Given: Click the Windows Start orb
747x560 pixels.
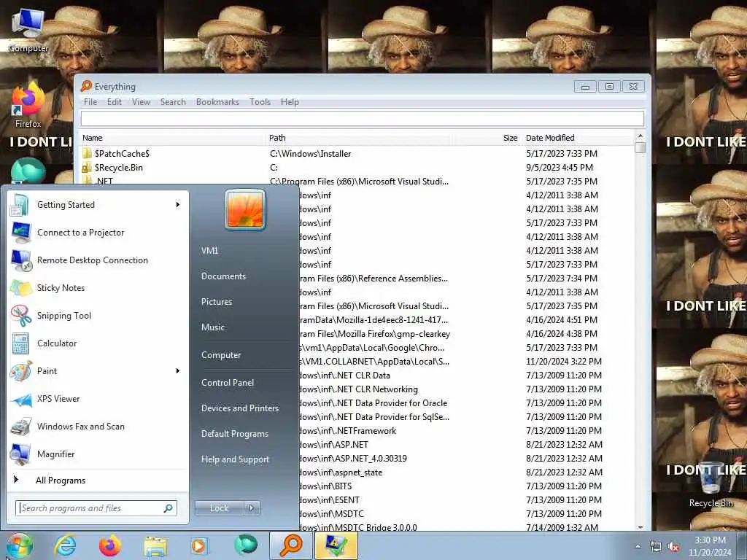Looking at the screenshot, I should coord(19,545).
